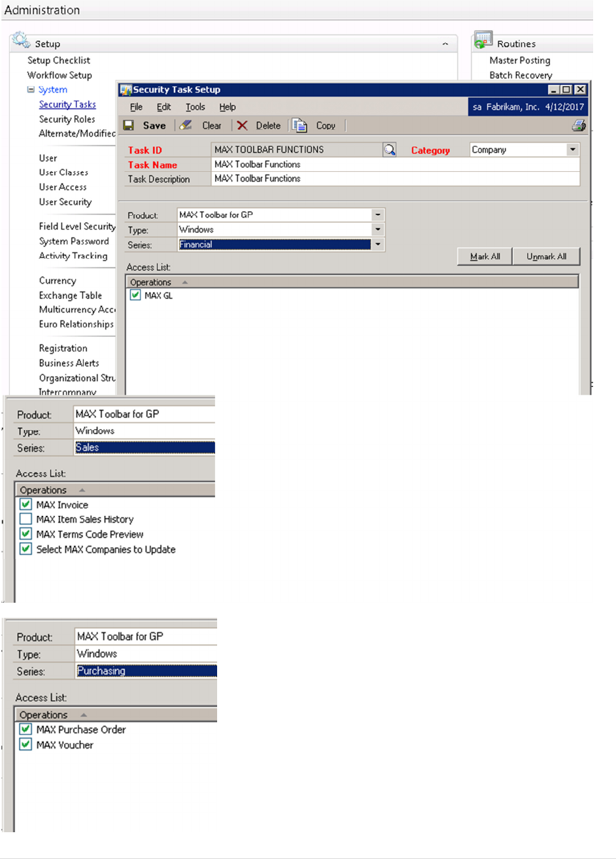
Task: Open User Security link
Action: click(x=65, y=202)
